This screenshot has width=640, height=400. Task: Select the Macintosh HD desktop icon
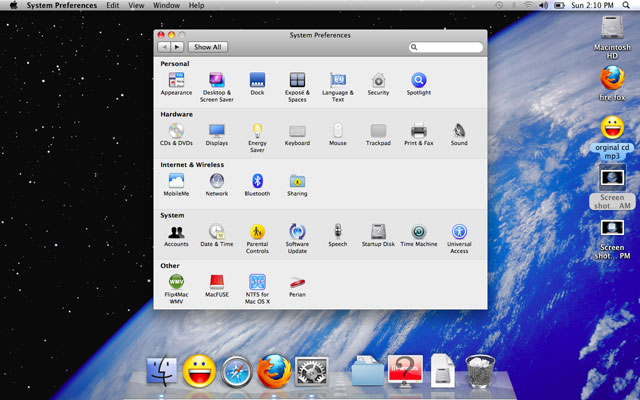[x=612, y=37]
